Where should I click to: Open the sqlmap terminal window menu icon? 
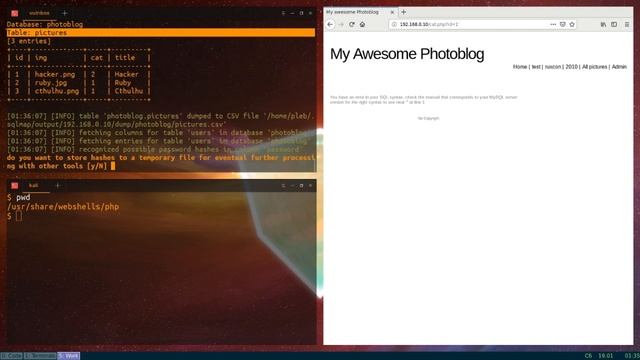coord(283,13)
